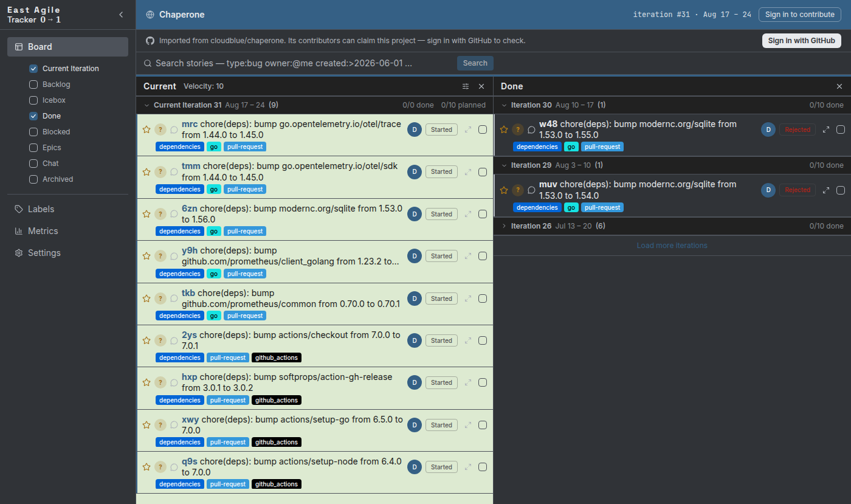The image size is (851, 504).
Task: Click the globe icon beside Chaperone
Action: 150,15
